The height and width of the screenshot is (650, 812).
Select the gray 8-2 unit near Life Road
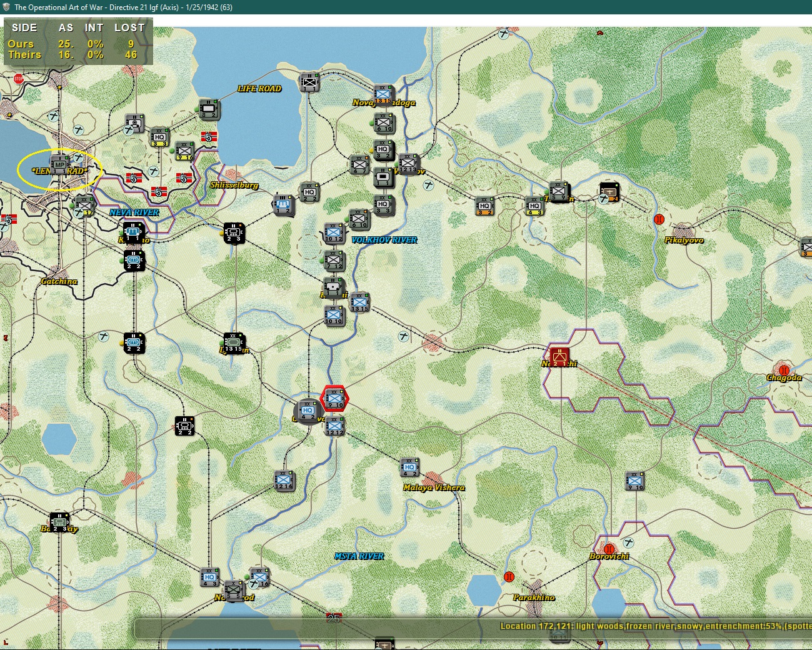pyautogui.click(x=209, y=109)
